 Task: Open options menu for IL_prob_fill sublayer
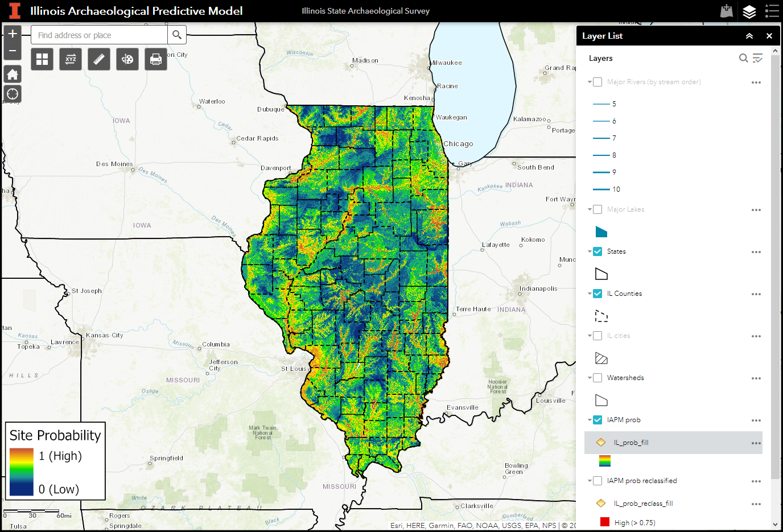point(756,443)
